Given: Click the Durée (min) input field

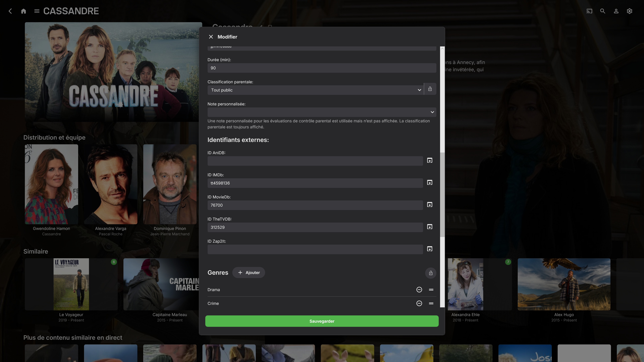Looking at the screenshot, I should (321, 68).
